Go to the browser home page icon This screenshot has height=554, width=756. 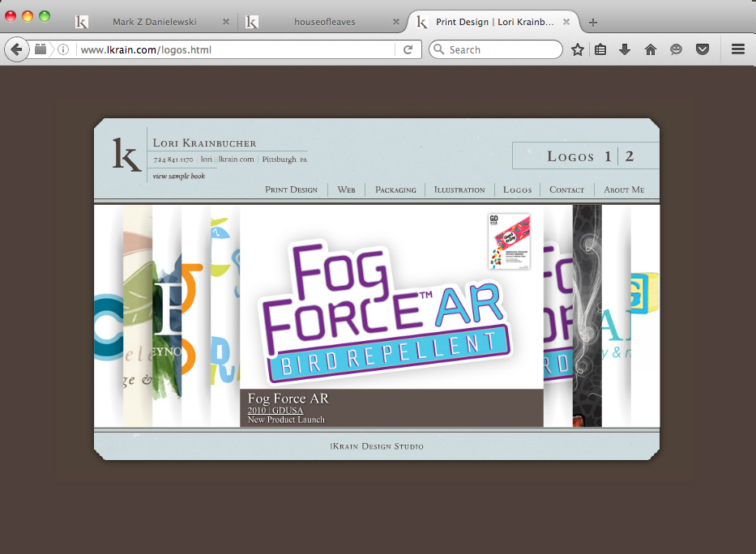[651, 49]
